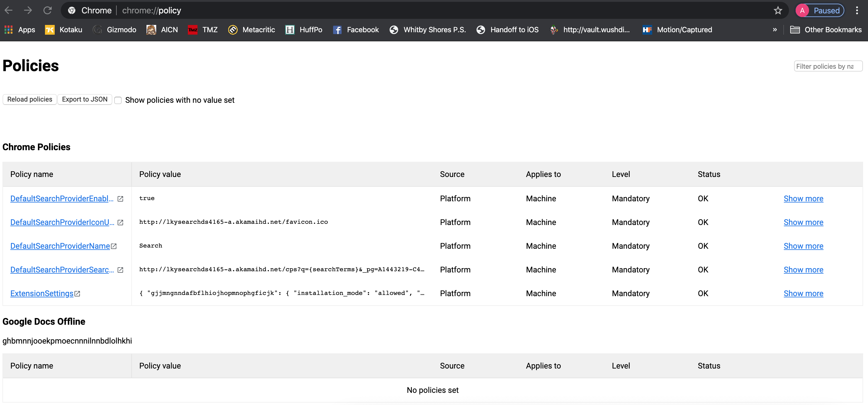Screen dimensions: 868x405
Task: Click the ghbmnnjooekpmoecnnnilnnbdlolhkhi extension ID
Action: 67,341
